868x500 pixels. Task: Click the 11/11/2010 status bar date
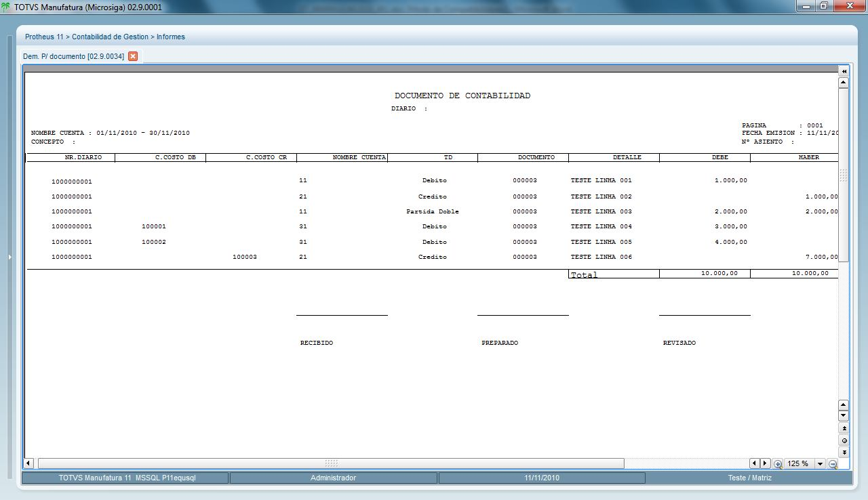(x=542, y=478)
